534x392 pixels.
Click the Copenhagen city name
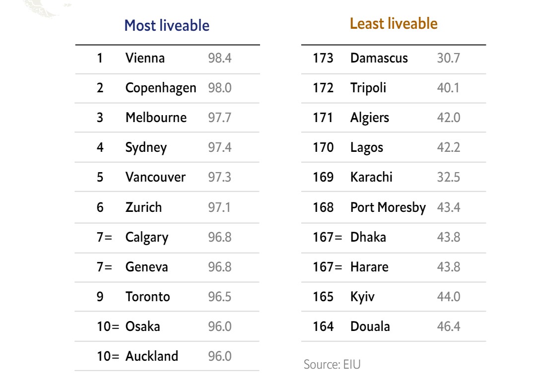point(161,88)
